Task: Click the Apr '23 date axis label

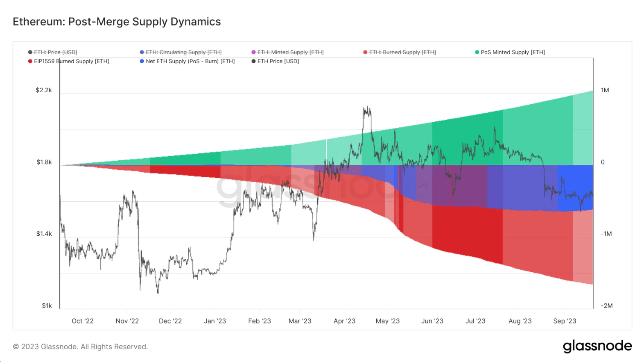Action: point(344,321)
